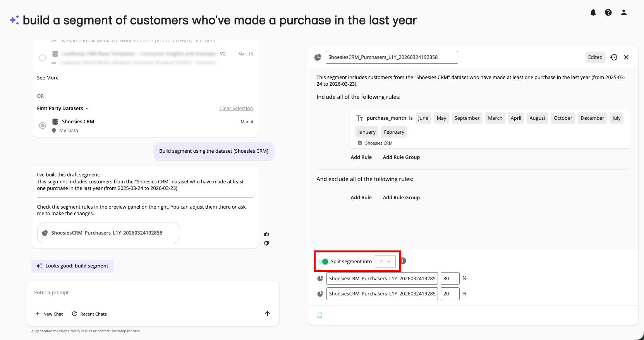Screen dimensions: 644x340
Task: Open segment version history icon
Action: point(614,57)
